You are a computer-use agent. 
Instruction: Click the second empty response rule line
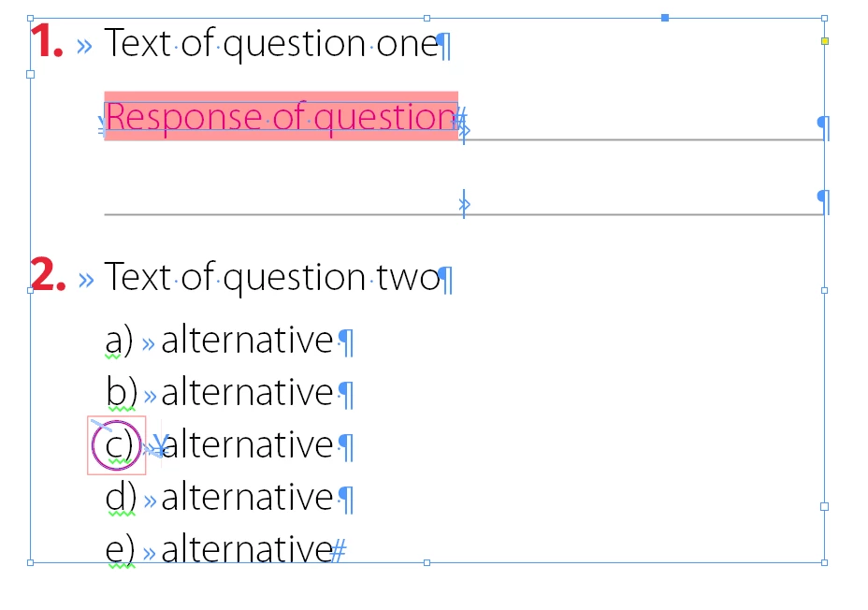pyautogui.click(x=464, y=214)
